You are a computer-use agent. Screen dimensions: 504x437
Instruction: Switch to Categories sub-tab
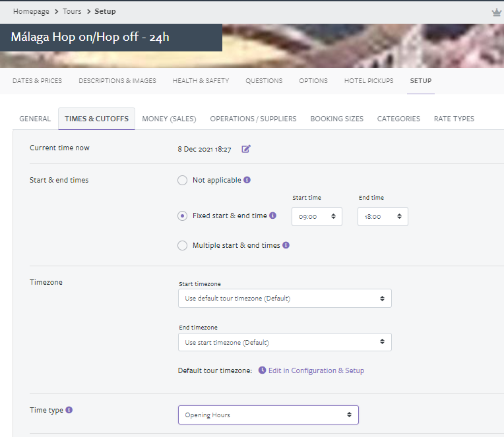pos(398,119)
